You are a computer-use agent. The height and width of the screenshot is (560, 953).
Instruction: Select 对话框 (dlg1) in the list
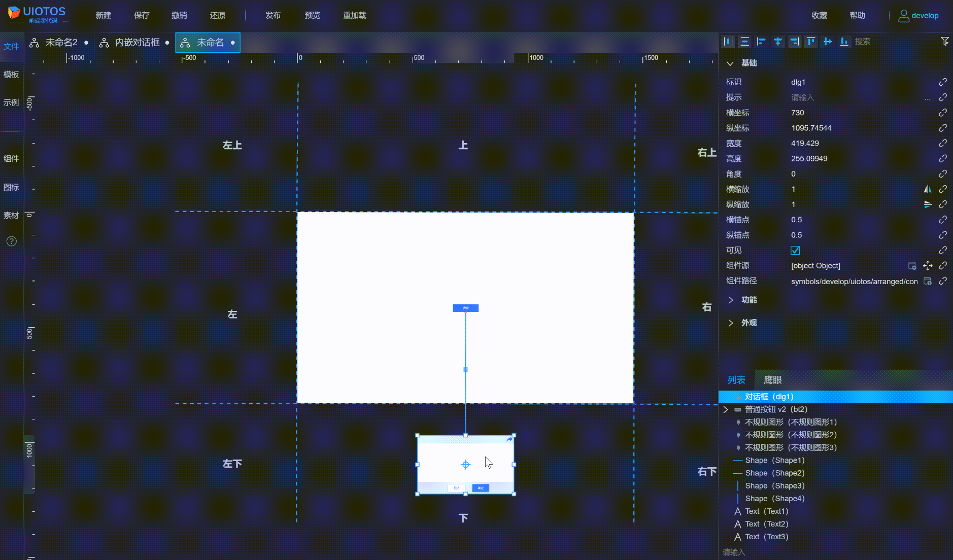(836, 397)
